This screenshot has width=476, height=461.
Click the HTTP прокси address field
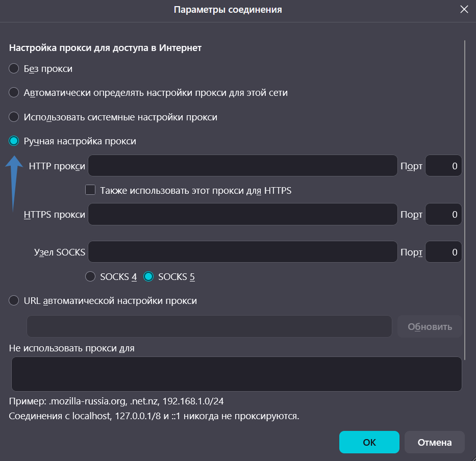pos(243,166)
